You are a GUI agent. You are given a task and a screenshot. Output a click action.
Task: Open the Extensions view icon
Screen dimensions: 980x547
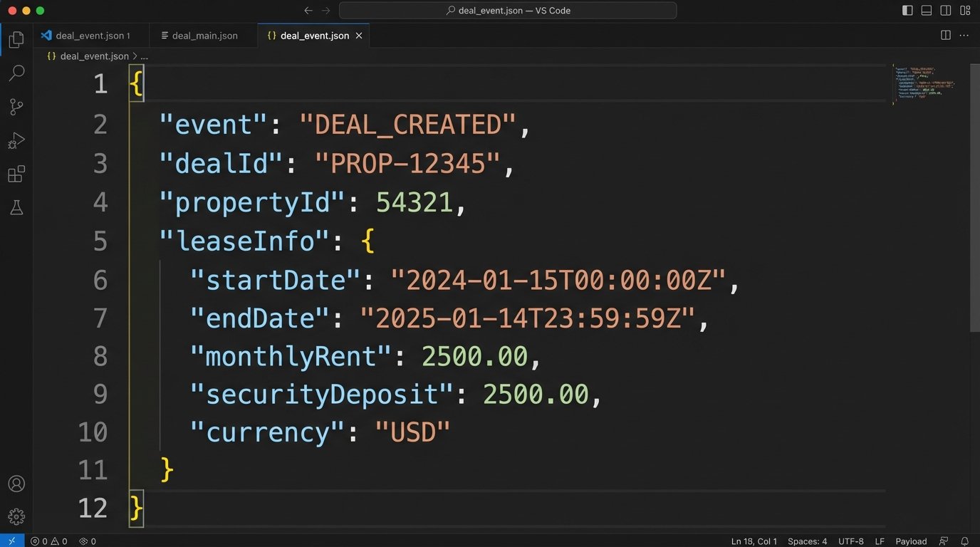click(x=16, y=173)
